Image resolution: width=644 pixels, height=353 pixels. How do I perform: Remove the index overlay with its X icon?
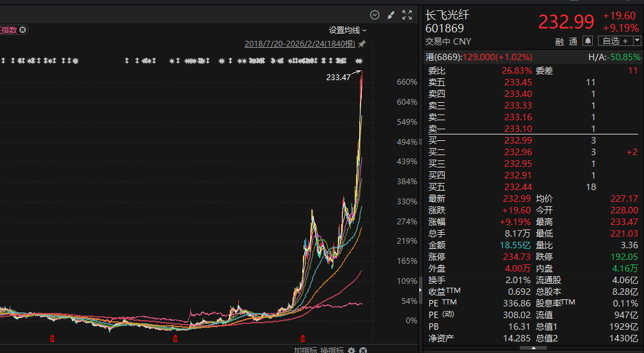tap(23, 30)
